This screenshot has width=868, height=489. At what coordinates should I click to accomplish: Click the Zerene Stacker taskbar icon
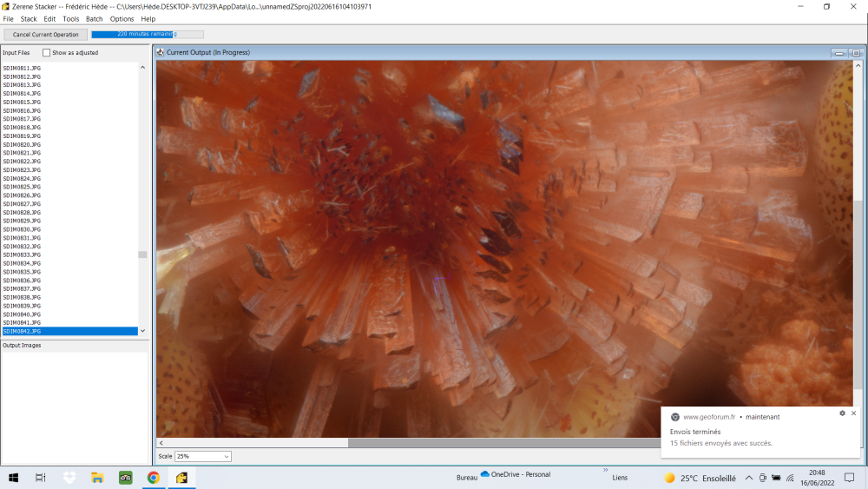182,478
